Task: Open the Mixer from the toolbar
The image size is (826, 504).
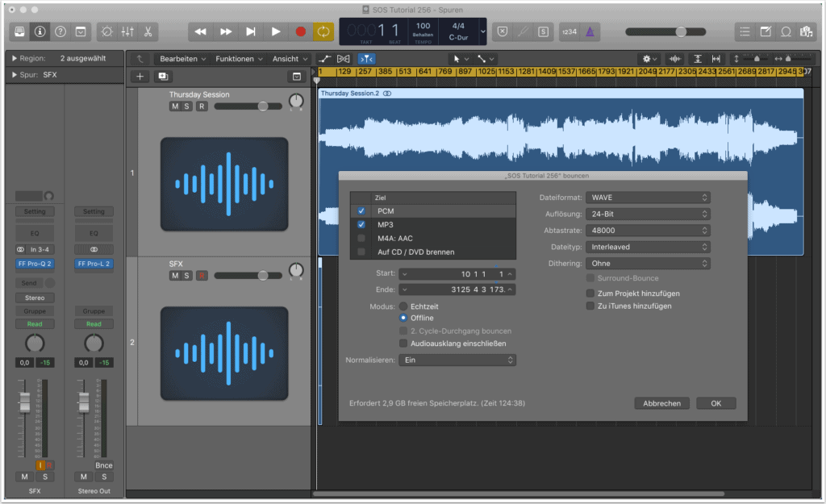Action: [x=127, y=31]
